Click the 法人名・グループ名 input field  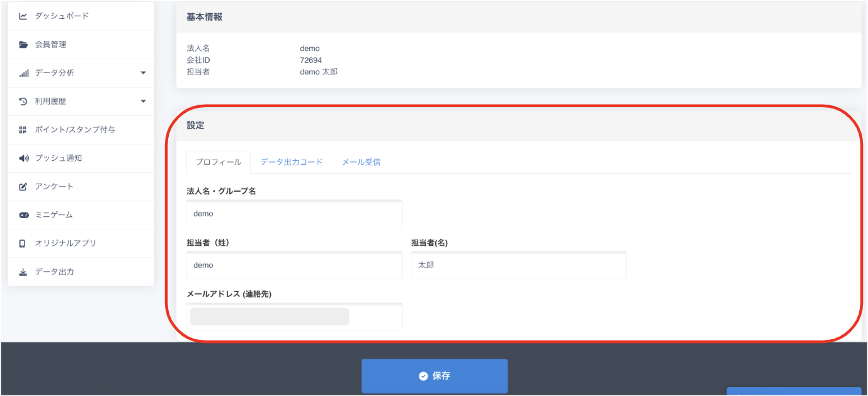pos(294,214)
